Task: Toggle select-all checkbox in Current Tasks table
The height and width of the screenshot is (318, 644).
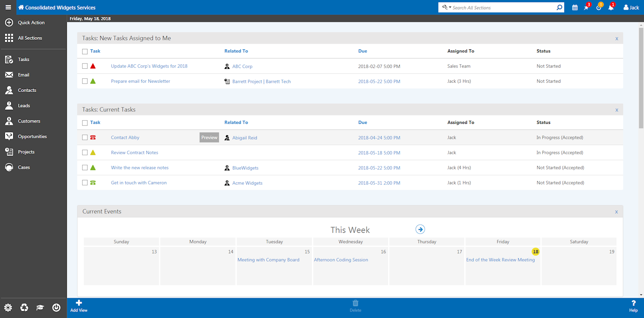Action: pyautogui.click(x=85, y=123)
